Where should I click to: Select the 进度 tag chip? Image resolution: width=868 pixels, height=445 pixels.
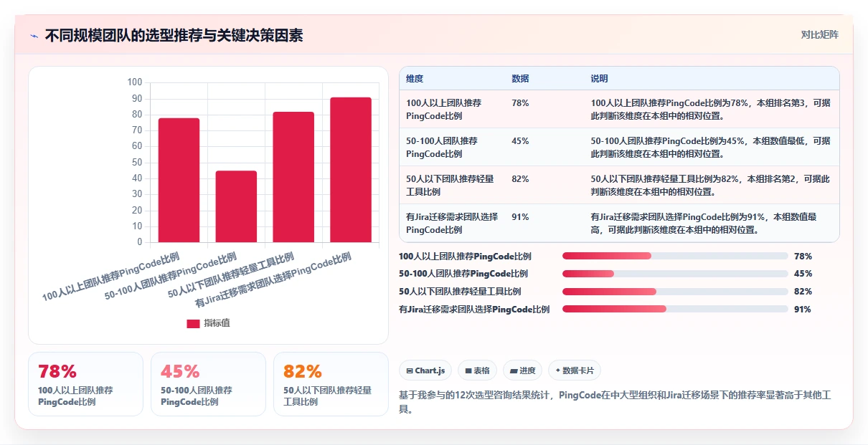pos(522,370)
